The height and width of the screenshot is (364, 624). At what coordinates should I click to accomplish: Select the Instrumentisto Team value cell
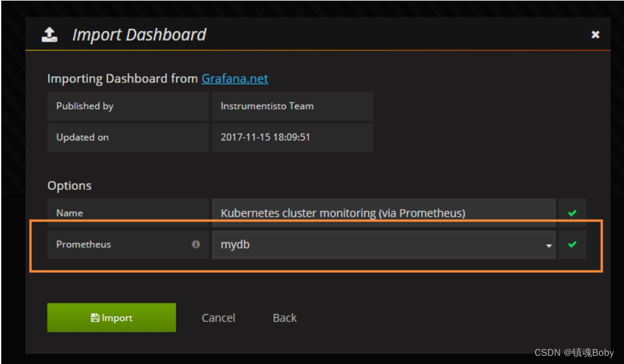(292, 106)
